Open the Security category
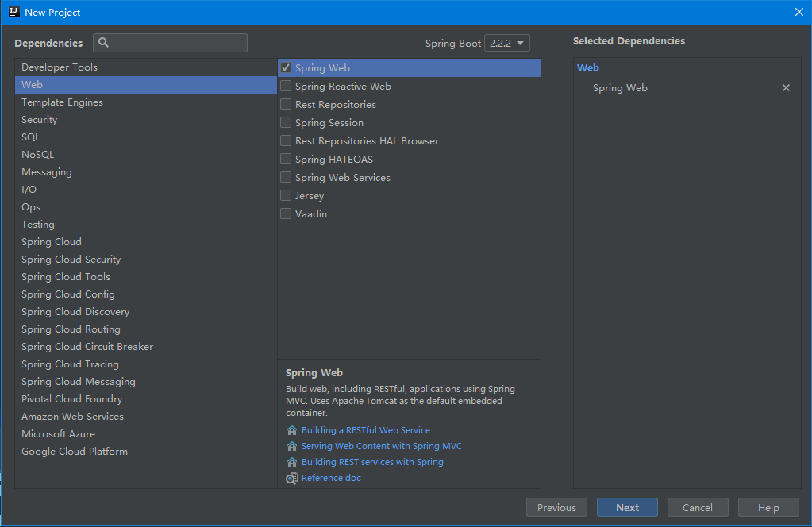Viewport: 812px width, 527px height. (146, 120)
